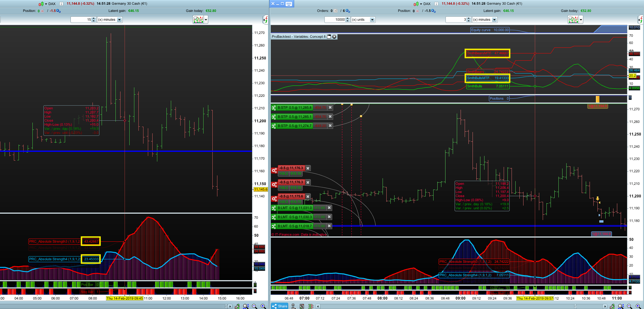Click the vertical zoom icon in right chart
The height and width of the screenshot is (309, 644).
621,306
